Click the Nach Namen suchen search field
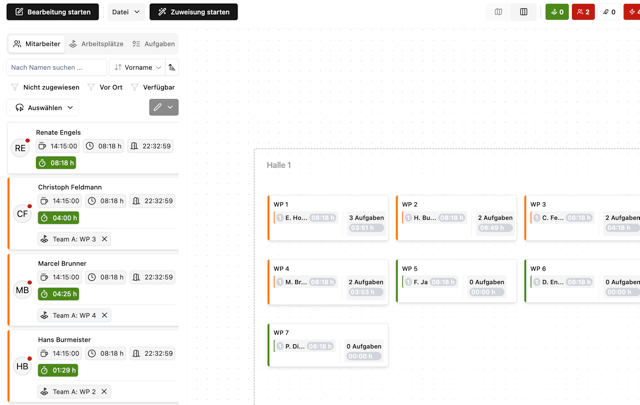The height and width of the screenshot is (405, 640). [56, 67]
